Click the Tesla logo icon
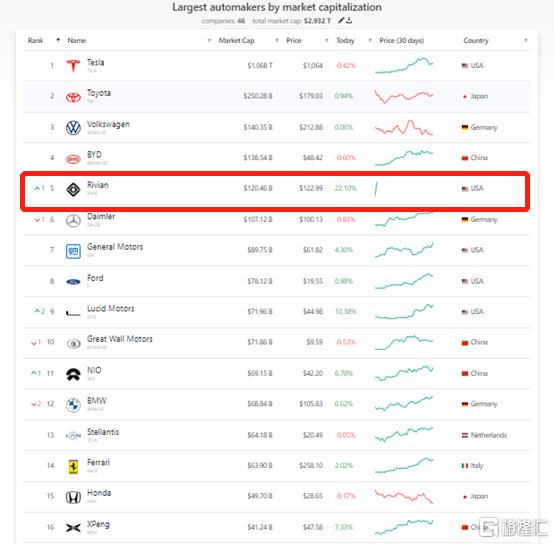 (73, 66)
